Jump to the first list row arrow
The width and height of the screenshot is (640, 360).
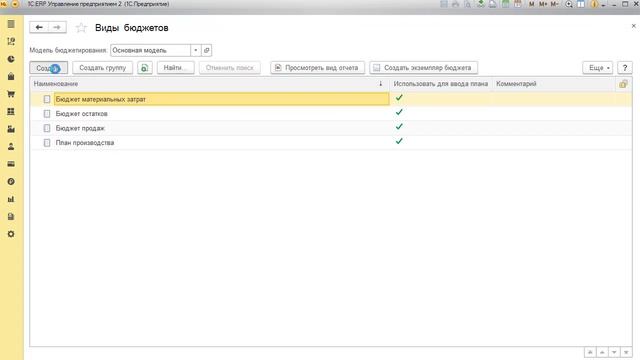click(590, 352)
